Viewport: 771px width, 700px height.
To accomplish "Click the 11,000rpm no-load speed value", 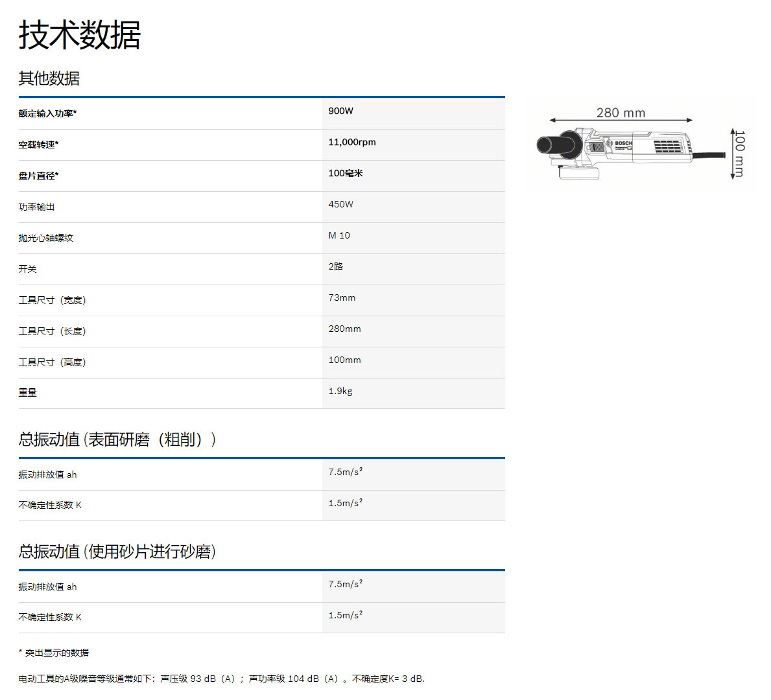I will [x=351, y=142].
